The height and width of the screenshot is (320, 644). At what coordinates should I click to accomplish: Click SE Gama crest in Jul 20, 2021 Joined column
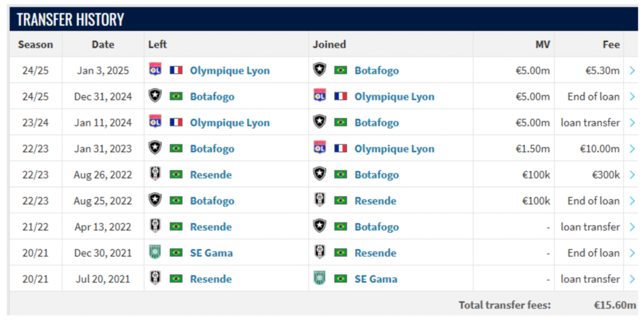click(x=319, y=278)
